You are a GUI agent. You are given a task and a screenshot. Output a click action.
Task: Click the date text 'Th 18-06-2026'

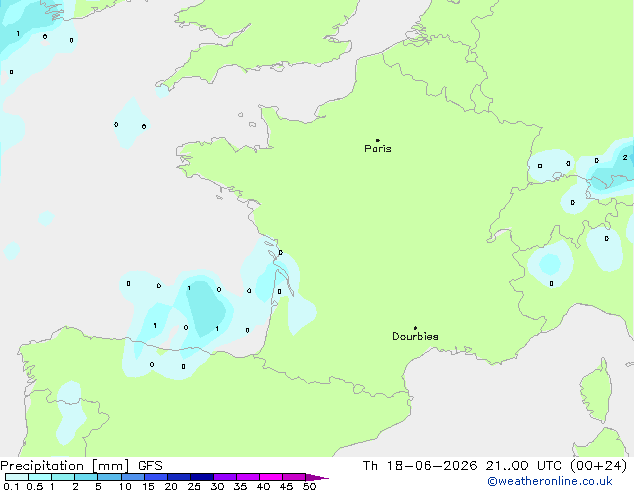pos(420,466)
